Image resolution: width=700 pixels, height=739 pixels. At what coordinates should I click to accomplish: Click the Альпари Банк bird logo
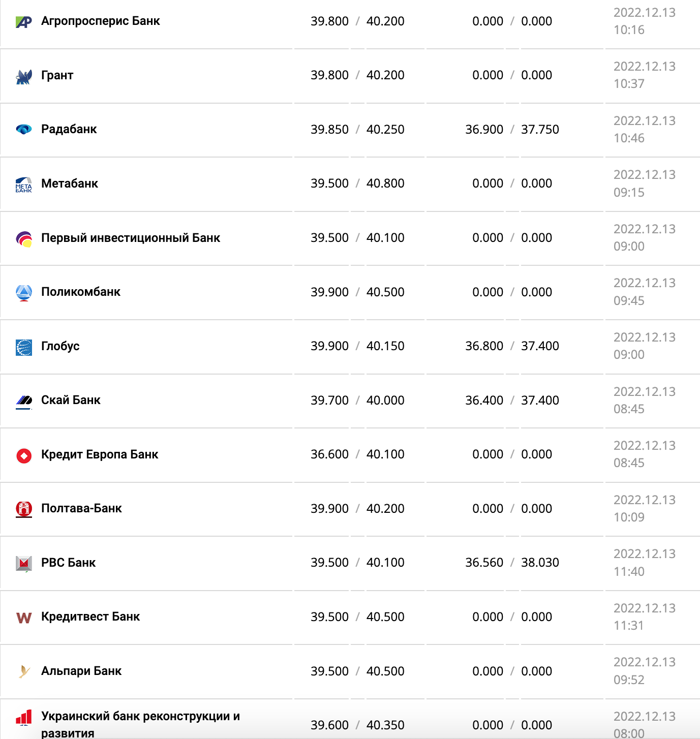24,671
